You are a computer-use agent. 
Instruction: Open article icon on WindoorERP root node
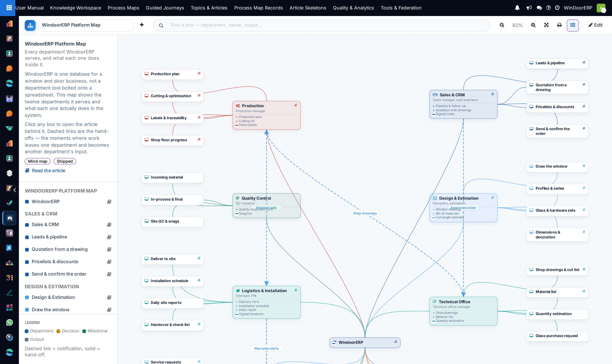pyautogui.click(x=396, y=342)
